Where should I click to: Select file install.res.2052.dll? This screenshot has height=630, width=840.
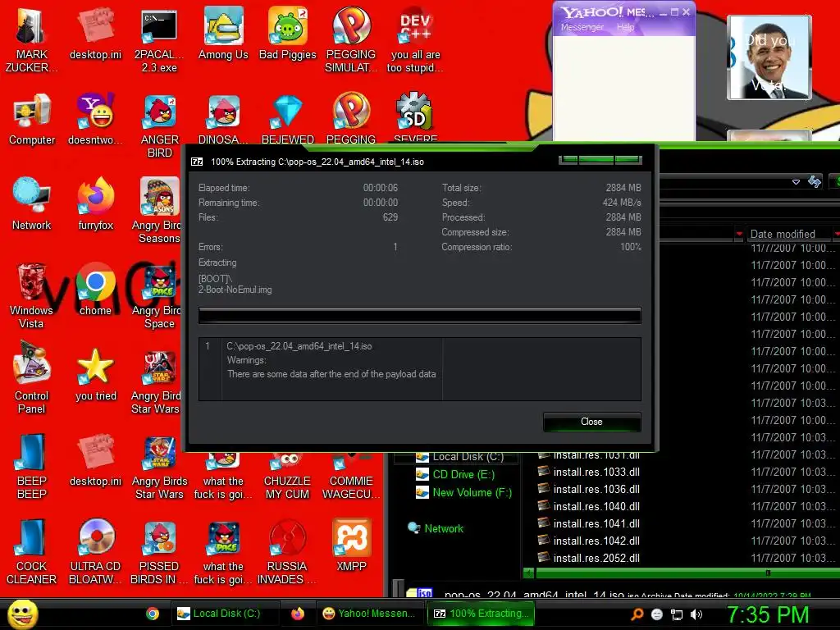pos(589,558)
